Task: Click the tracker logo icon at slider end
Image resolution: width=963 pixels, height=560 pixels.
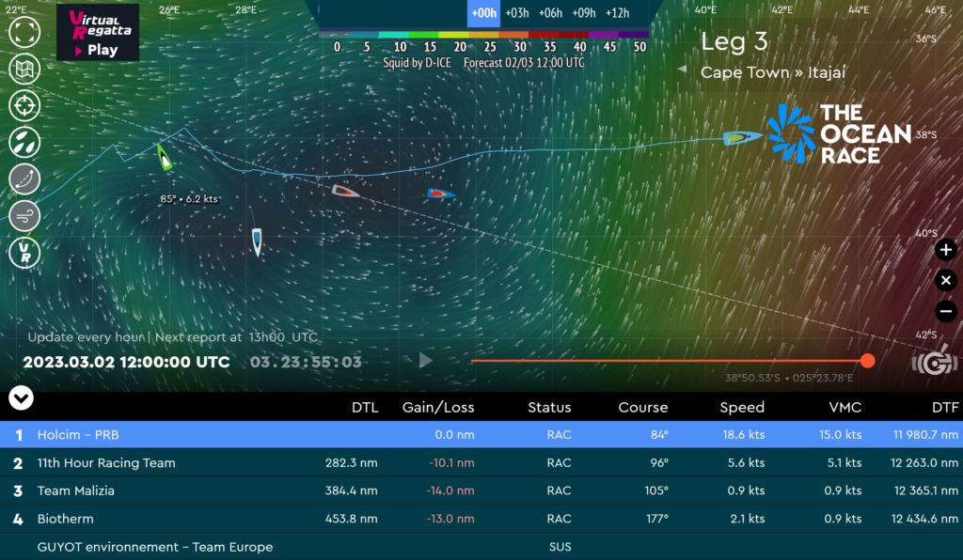Action: pos(935,361)
